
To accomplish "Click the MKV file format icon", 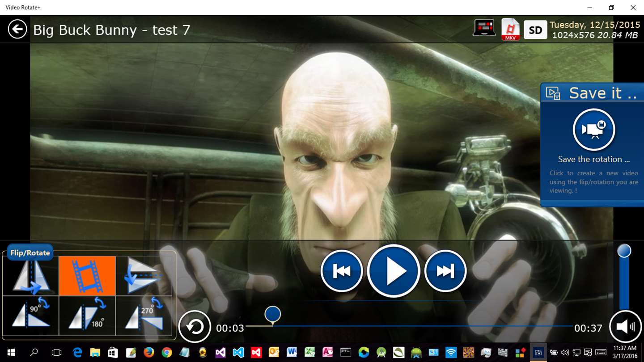I will pos(510,29).
